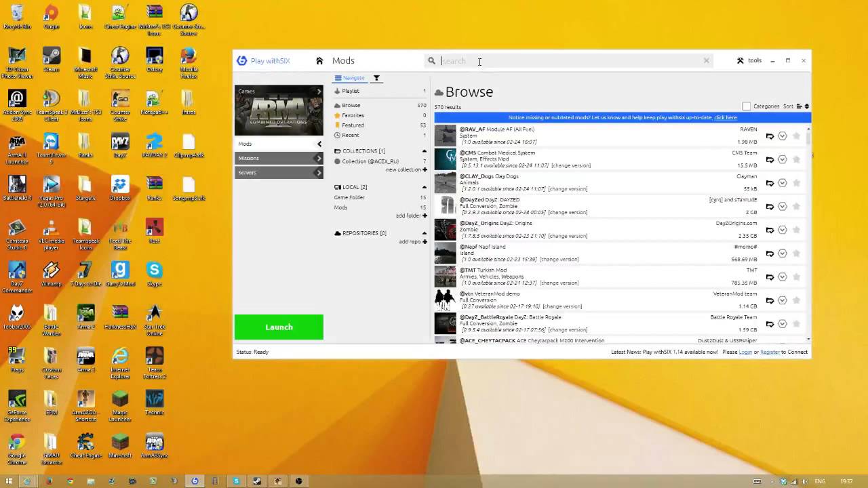Toggle the Categories checkbox
Viewport: 868px width, 488px height.
click(x=747, y=106)
